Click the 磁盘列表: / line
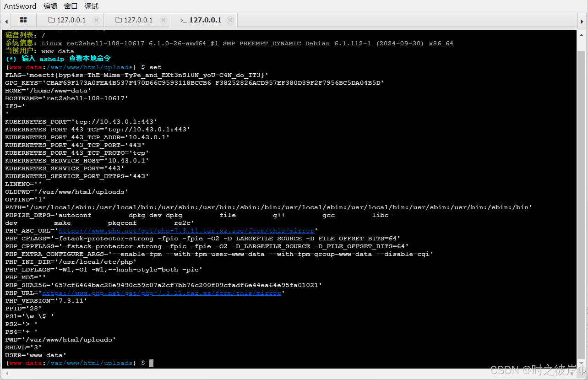 point(25,35)
